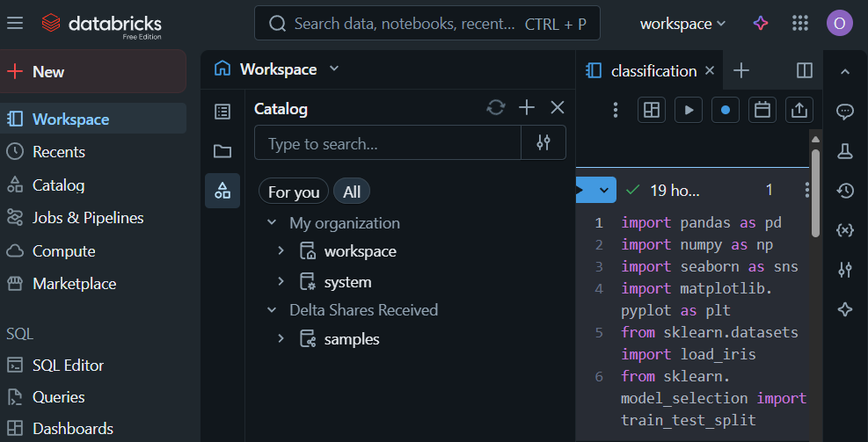The image size is (868, 442).
Task: Toggle side-by-side split view
Action: 805,70
